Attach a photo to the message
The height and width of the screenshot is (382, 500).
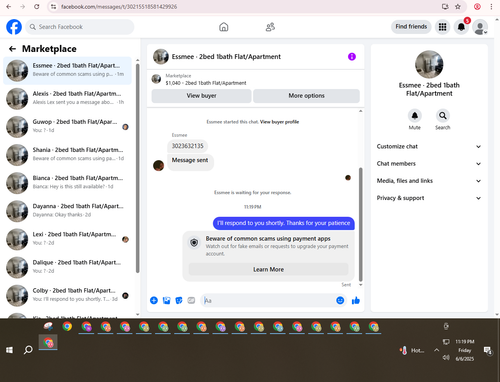166,301
